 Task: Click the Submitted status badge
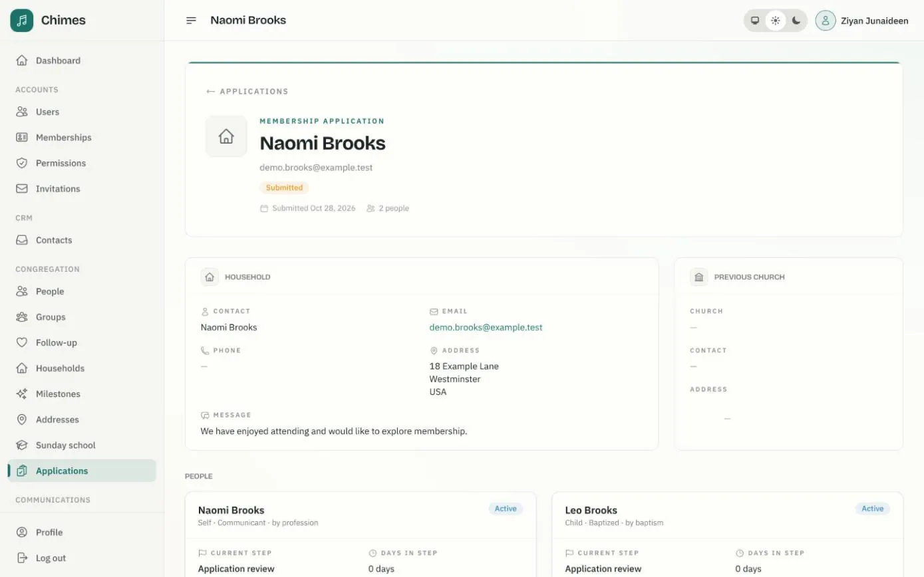[x=284, y=187]
